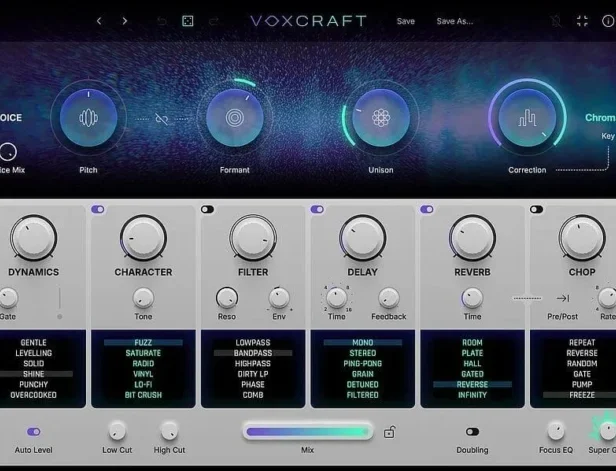Viewport: 616px width, 471px height.
Task: Click the Dynamics gain reduction meter
Action: (59, 303)
